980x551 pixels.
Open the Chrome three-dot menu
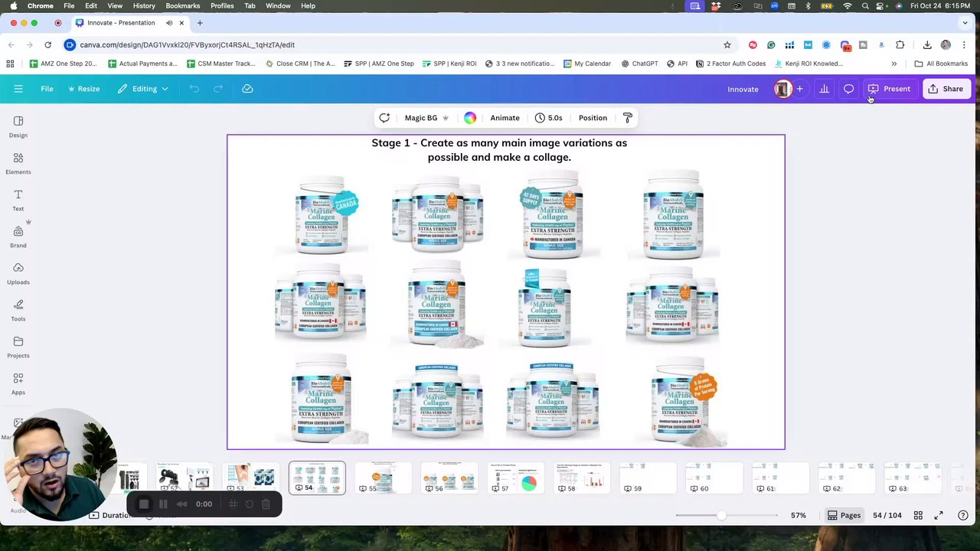click(964, 44)
